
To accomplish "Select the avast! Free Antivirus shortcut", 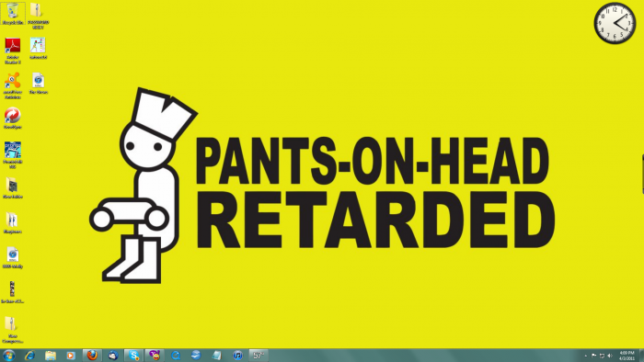I will click(12, 85).
